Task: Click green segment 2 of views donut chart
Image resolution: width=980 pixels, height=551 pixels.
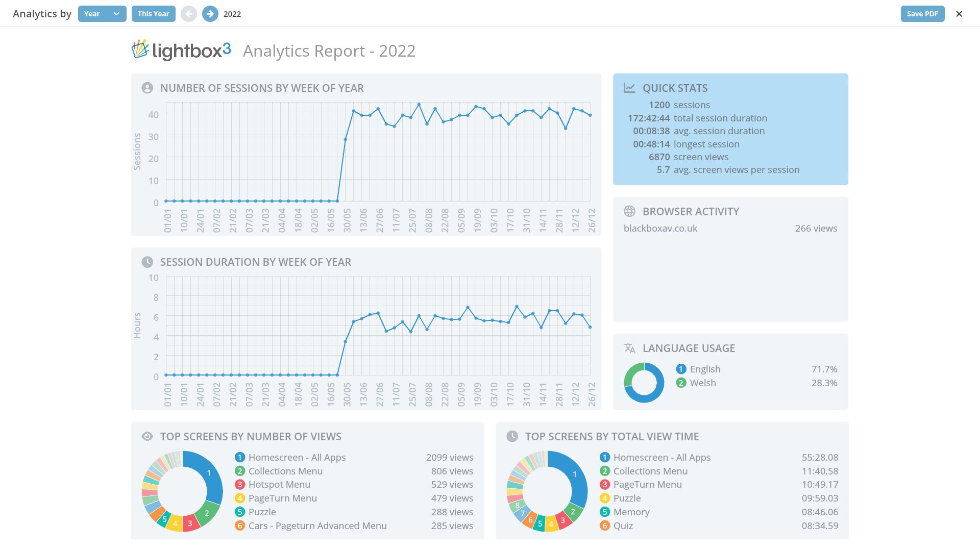Action: pos(207,513)
